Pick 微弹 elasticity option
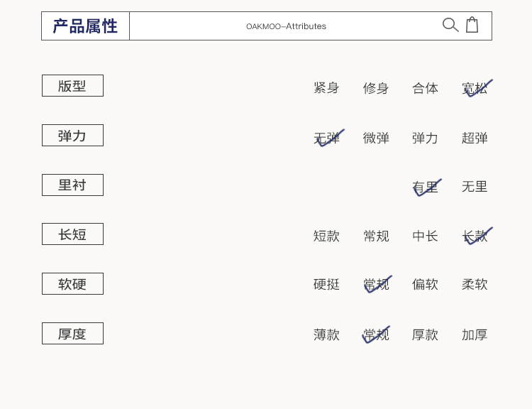The image size is (532, 409). (x=376, y=138)
